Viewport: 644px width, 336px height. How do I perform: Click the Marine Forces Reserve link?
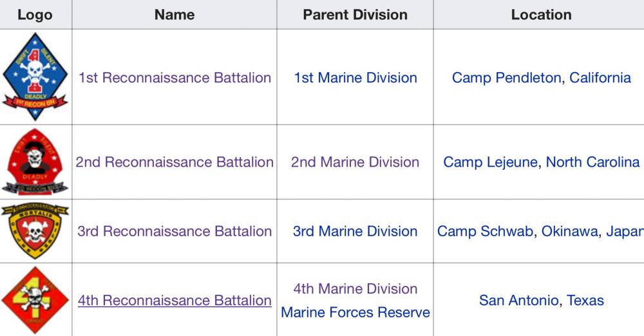pyautogui.click(x=355, y=313)
